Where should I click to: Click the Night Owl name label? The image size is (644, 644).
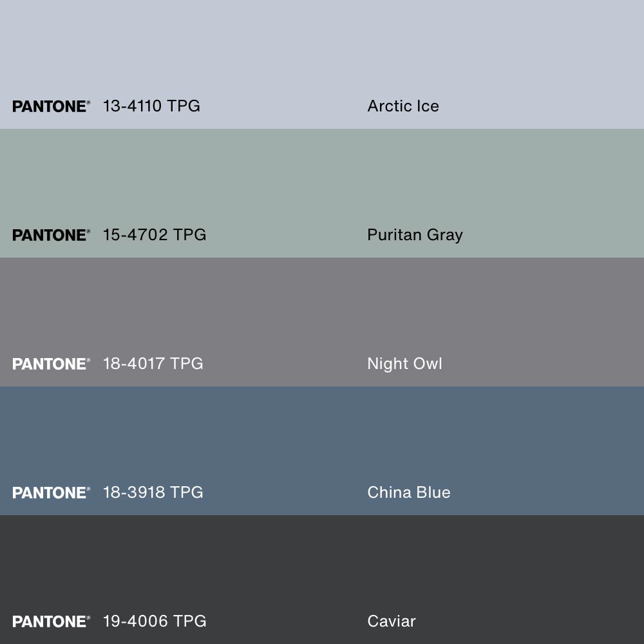coord(404,364)
